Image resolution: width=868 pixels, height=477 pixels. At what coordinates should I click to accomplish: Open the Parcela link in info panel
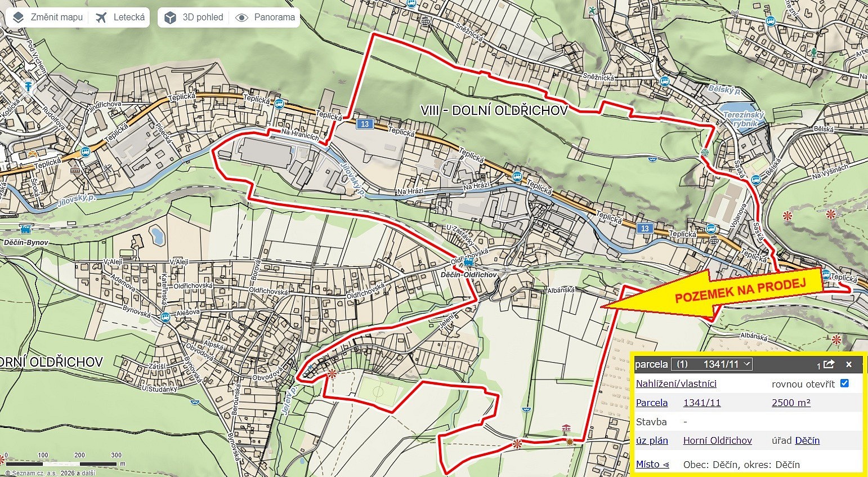tap(652, 403)
